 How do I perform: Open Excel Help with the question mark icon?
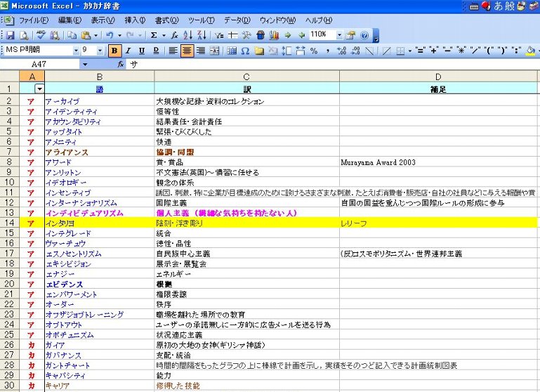click(364, 34)
